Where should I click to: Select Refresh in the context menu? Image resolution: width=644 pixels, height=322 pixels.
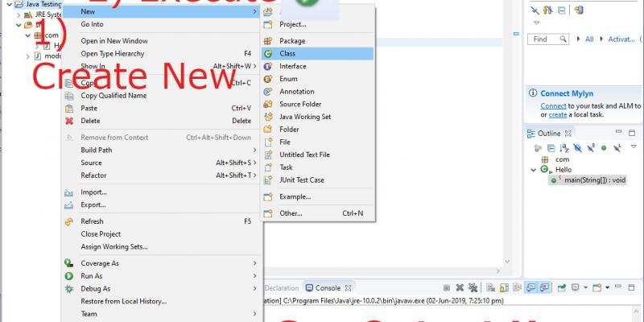[x=162, y=221]
